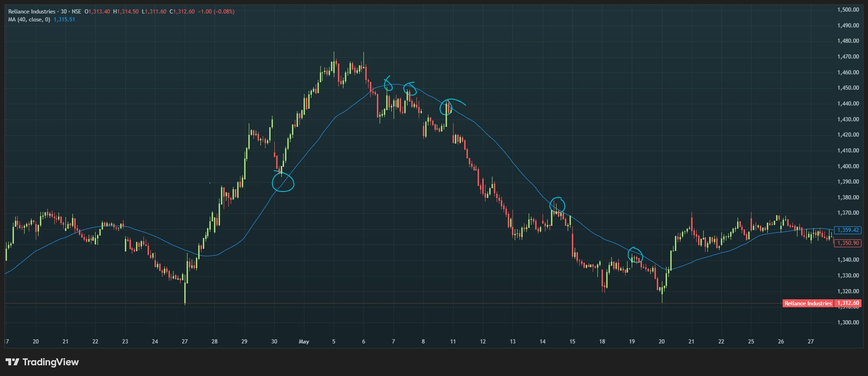Click date 8 on the time axis
This screenshot has height=376, width=868.
pyautogui.click(x=423, y=342)
